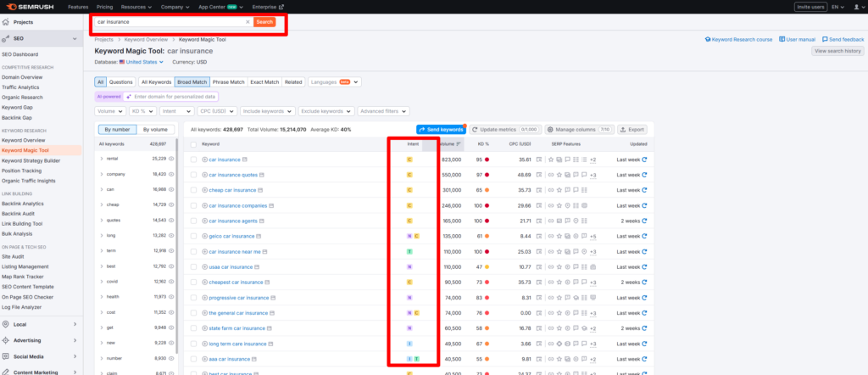Click the Export button
The width and height of the screenshot is (868, 375).
632,130
